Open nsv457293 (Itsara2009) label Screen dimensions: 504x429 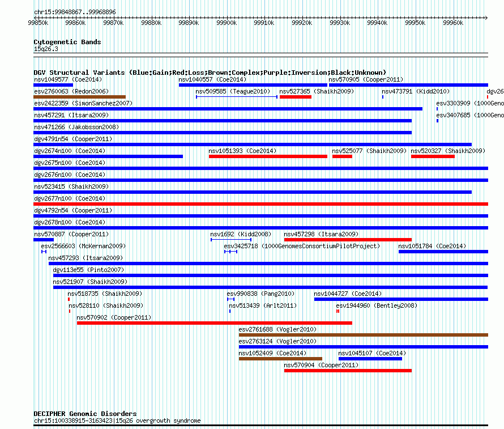(x=86, y=258)
